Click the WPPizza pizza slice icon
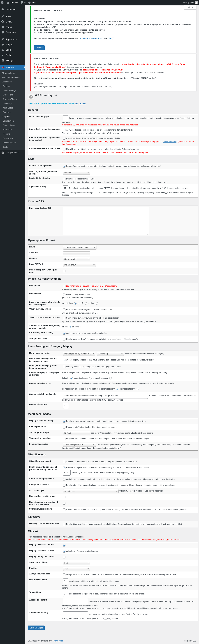 [3, 68]
